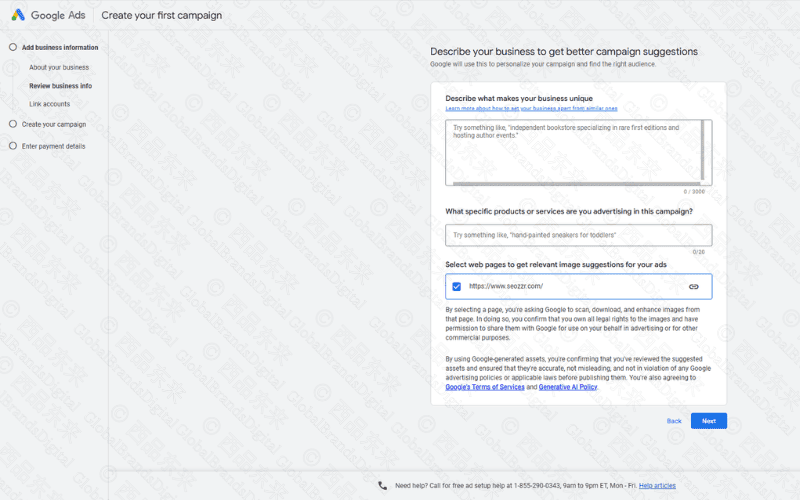The height and width of the screenshot is (500, 800).
Task: Open the Help articles link
Action: 657,485
